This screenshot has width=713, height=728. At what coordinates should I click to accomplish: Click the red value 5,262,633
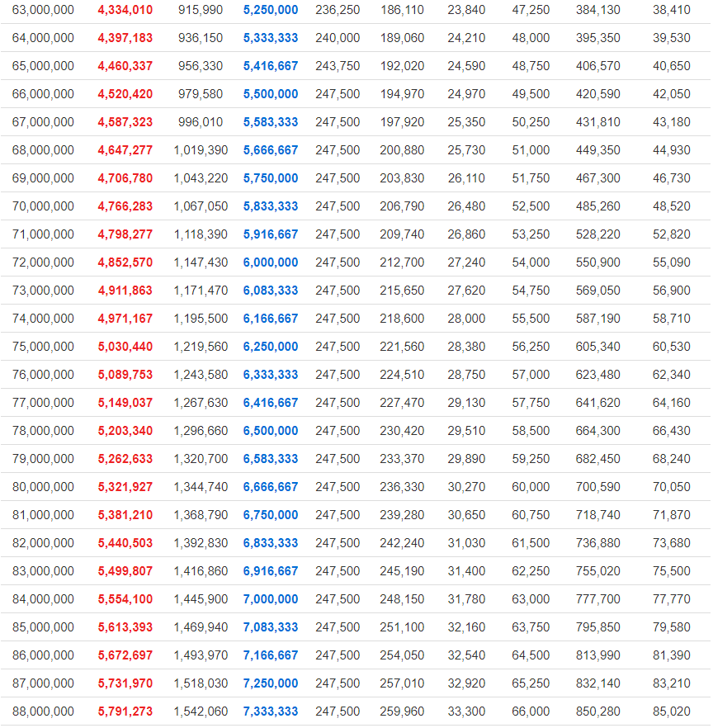(x=125, y=459)
